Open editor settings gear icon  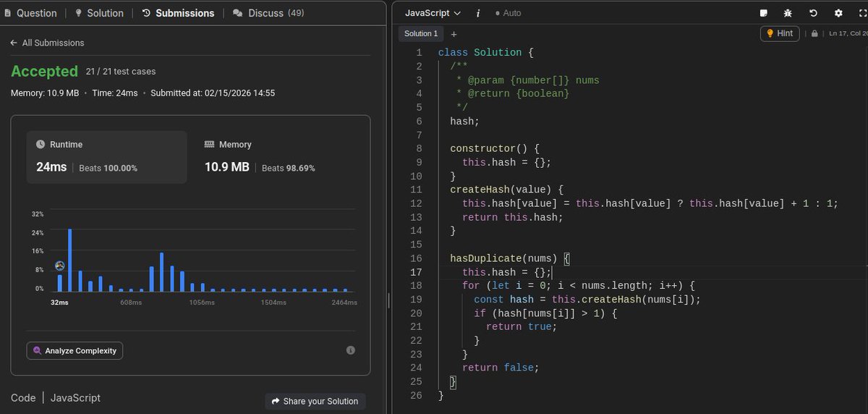[x=838, y=13]
